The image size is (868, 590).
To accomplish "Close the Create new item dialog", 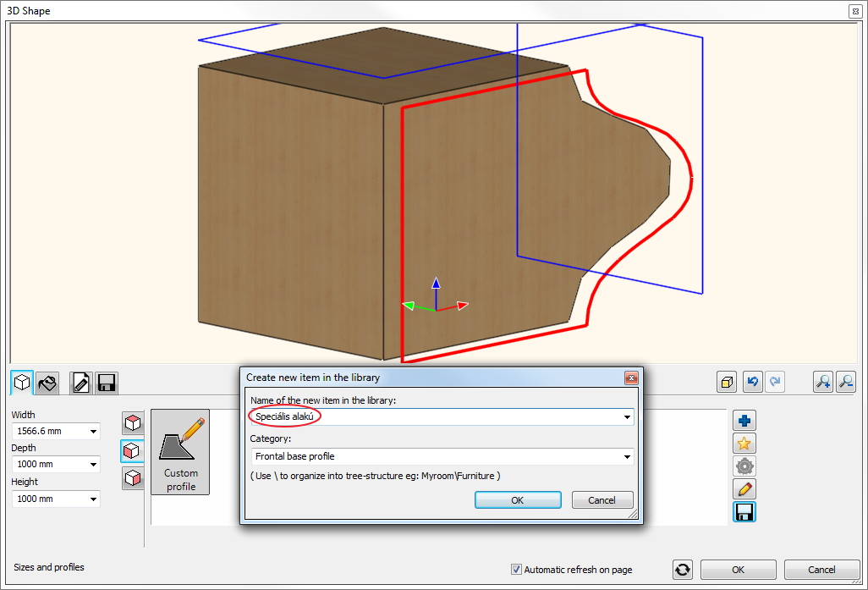I will tap(631, 378).
